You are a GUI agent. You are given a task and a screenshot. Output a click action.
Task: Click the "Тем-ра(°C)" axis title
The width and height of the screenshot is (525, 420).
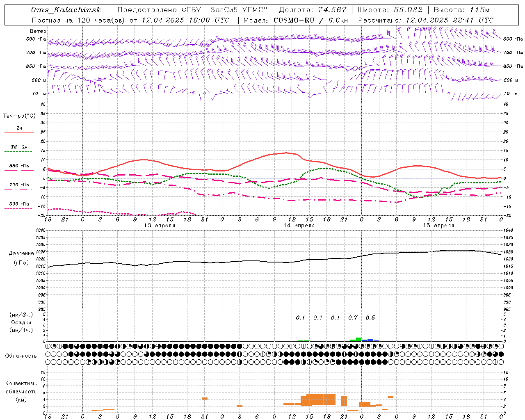19,116
